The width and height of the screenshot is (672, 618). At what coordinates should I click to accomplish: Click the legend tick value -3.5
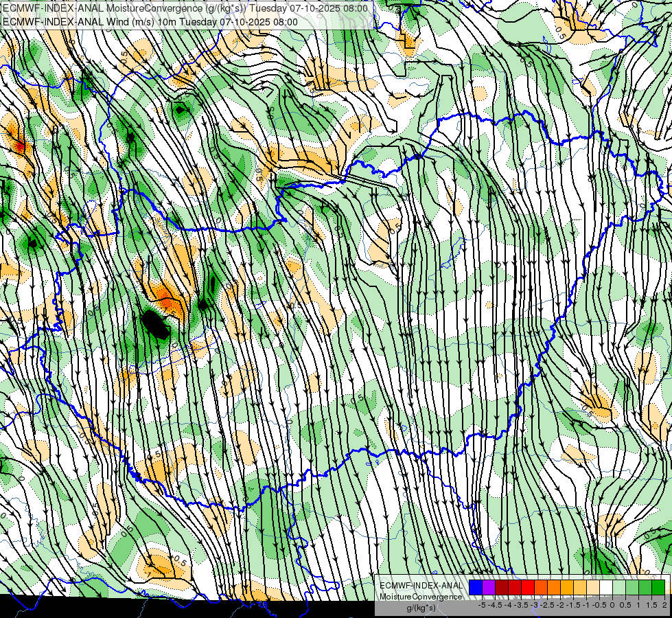coord(521,605)
